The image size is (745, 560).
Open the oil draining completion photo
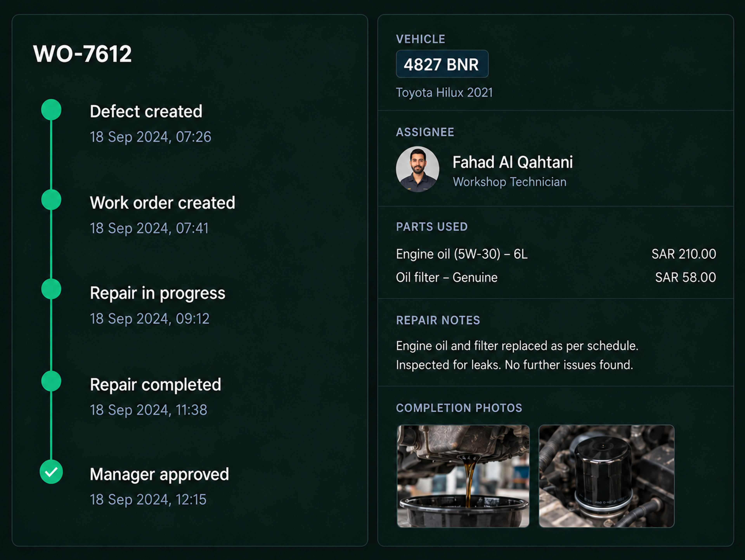[463, 476]
